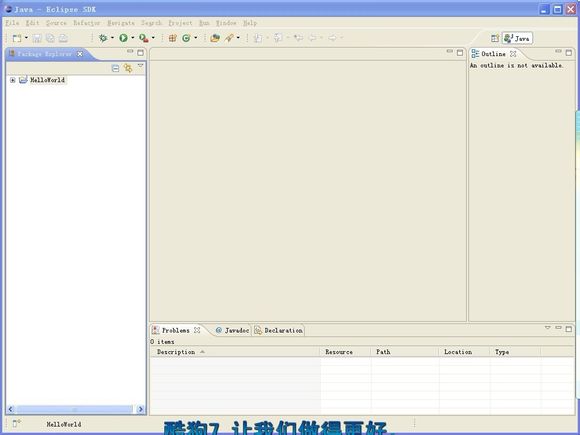Viewport: 580px width, 435px height.
Task: Open the New Java Class dropdown arrow
Action: (196, 38)
